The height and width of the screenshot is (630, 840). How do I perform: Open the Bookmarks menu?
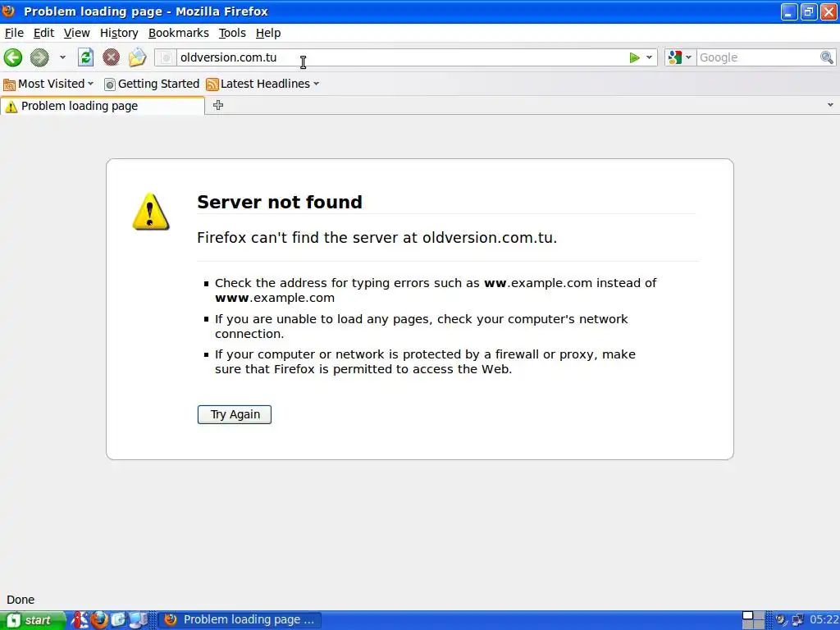(x=178, y=33)
